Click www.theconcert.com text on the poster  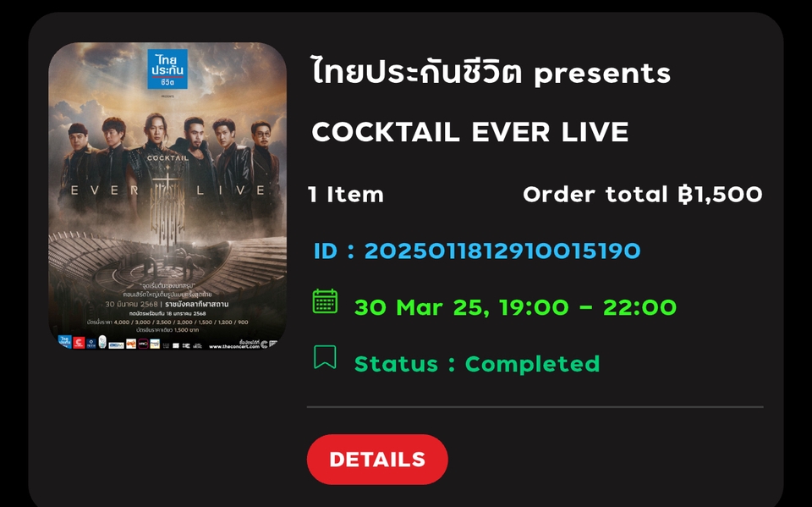[x=234, y=346]
